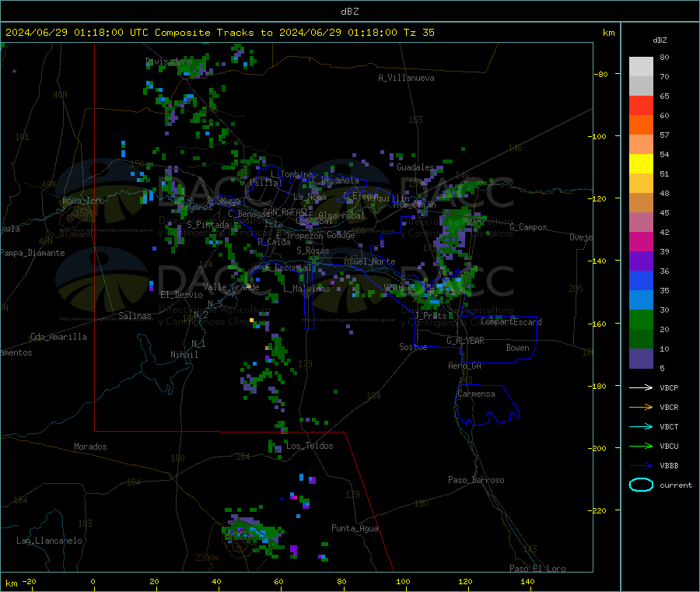Click the green VBCU arrow in legend
This screenshot has height=592, width=700.
click(641, 446)
